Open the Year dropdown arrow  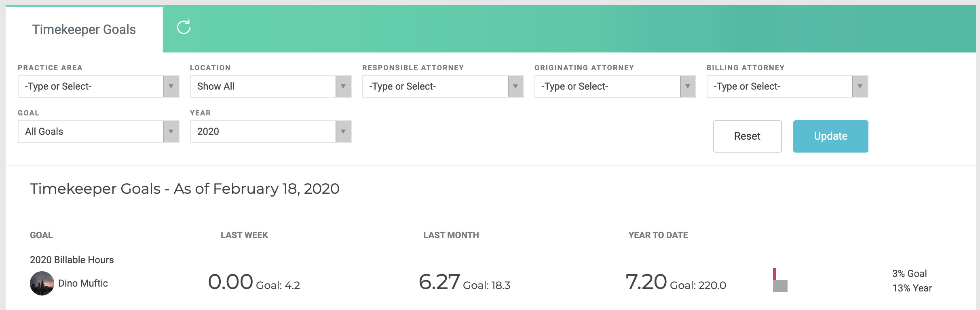343,132
